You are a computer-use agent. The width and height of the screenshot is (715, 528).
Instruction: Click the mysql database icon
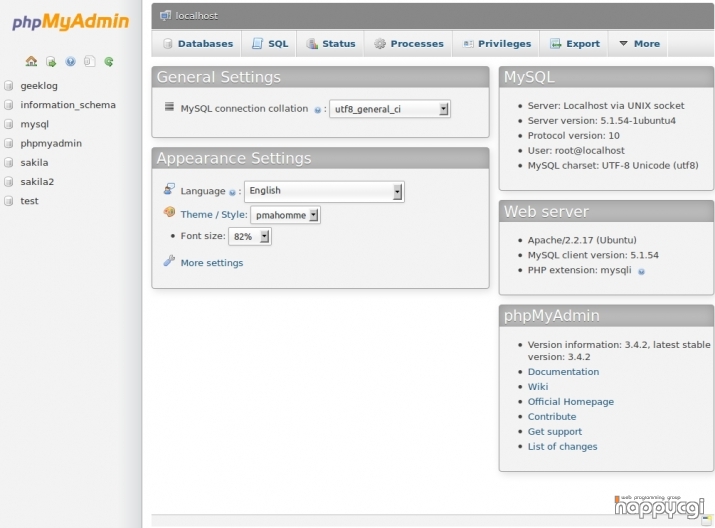click(8, 124)
